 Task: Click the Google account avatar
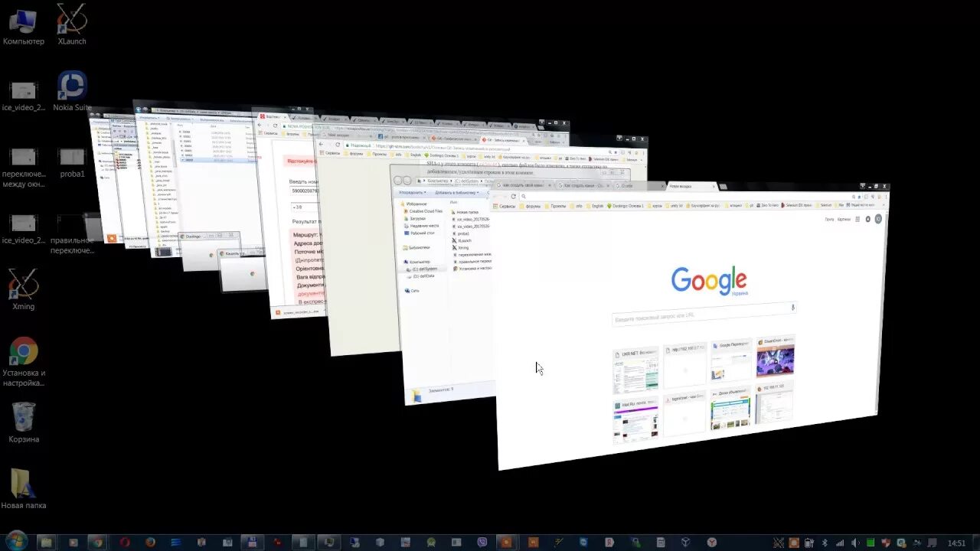coord(878,219)
